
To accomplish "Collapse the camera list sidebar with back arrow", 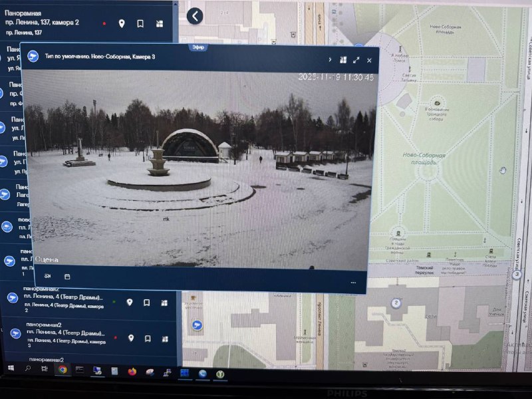I will [x=195, y=16].
